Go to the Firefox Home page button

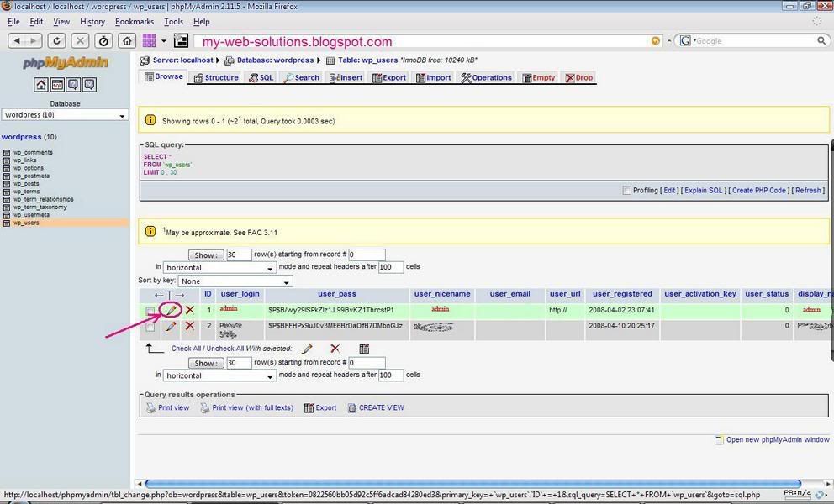pos(127,40)
